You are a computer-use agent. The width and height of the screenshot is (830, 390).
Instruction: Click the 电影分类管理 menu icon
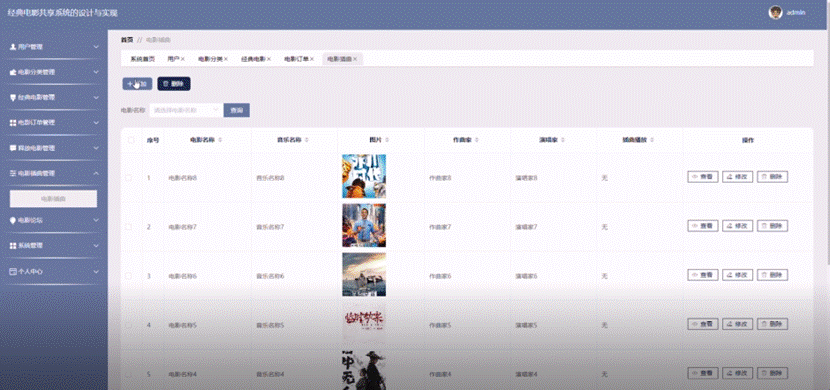(13, 72)
